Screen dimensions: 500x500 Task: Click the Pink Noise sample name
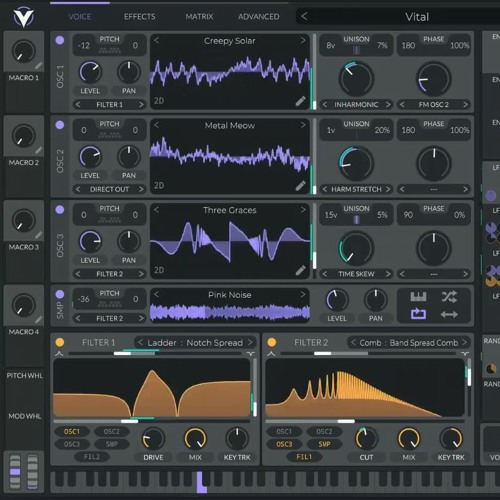(229, 295)
